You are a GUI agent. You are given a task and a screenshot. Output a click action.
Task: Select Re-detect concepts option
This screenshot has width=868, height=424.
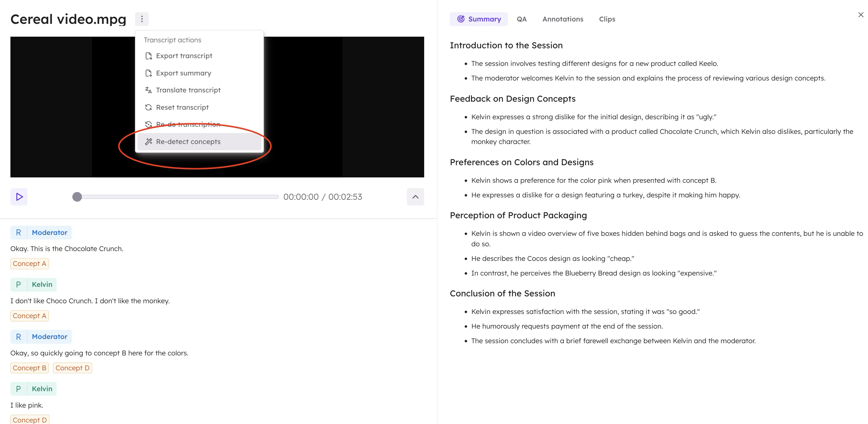[x=188, y=142]
